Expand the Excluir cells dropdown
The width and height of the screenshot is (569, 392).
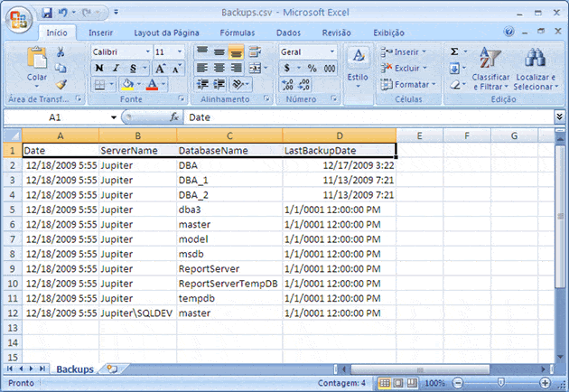[x=424, y=69]
